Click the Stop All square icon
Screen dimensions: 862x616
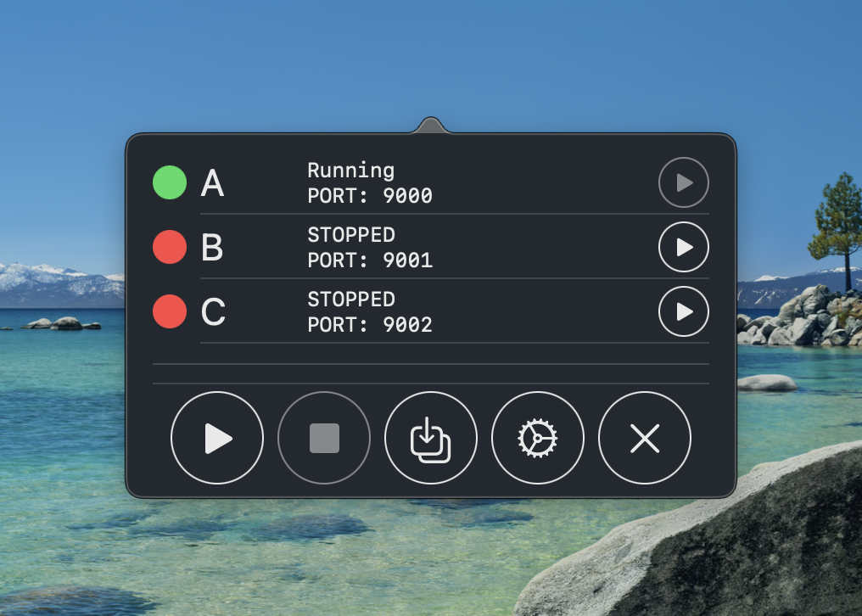323,438
